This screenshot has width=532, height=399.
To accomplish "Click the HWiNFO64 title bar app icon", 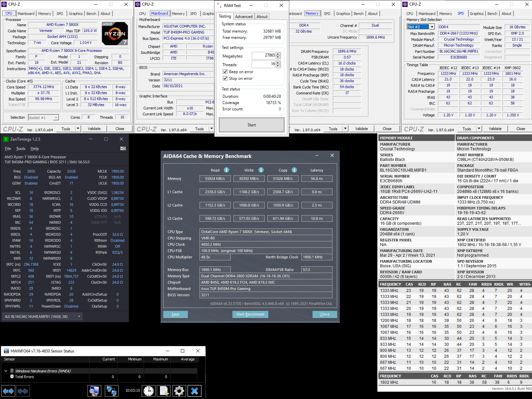I will [6, 351].
